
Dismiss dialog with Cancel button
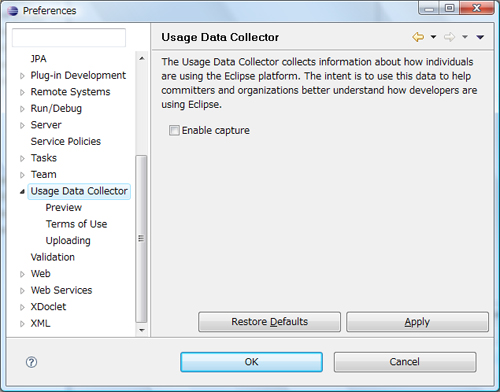[405, 362]
